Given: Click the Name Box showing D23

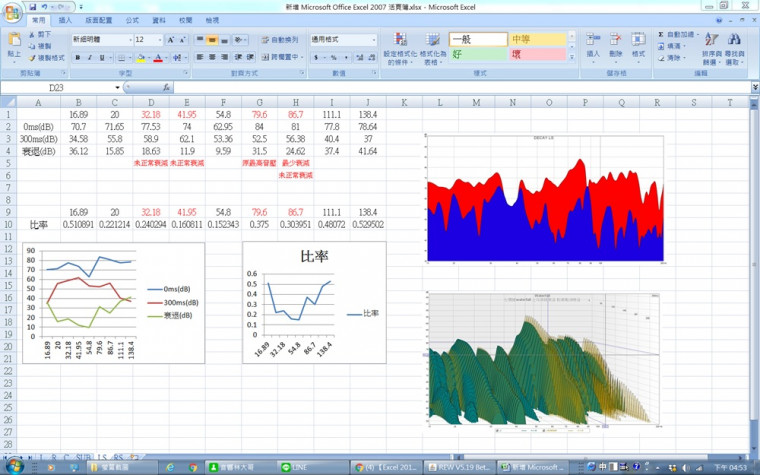Looking at the screenshot, I should tap(60, 88).
